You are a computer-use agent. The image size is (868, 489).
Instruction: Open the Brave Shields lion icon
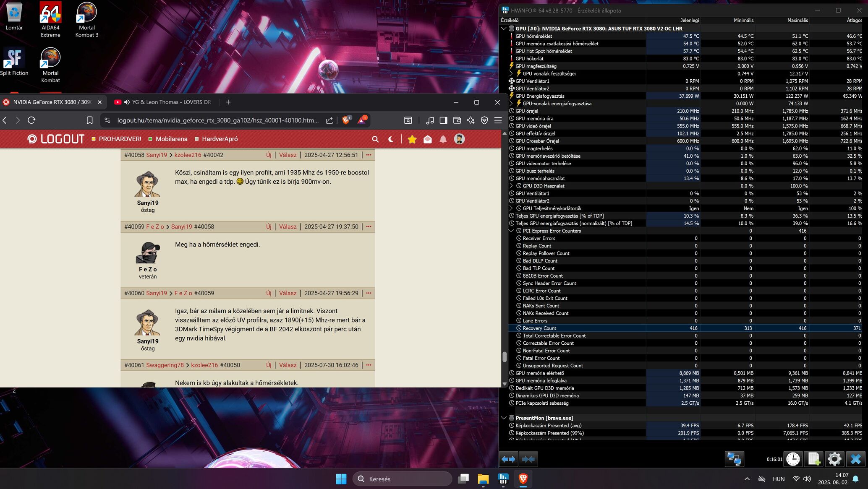click(x=346, y=120)
